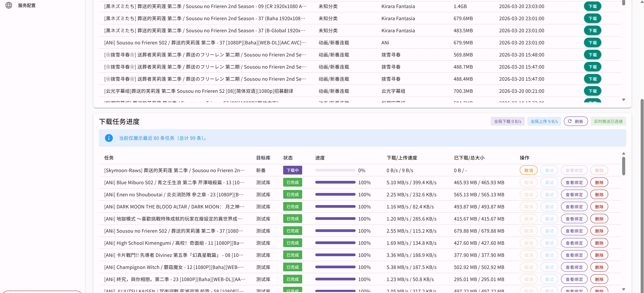644x293 pixels.
Task: Download the 云光字幕组 Frieren S2 release
Action: tap(592, 91)
